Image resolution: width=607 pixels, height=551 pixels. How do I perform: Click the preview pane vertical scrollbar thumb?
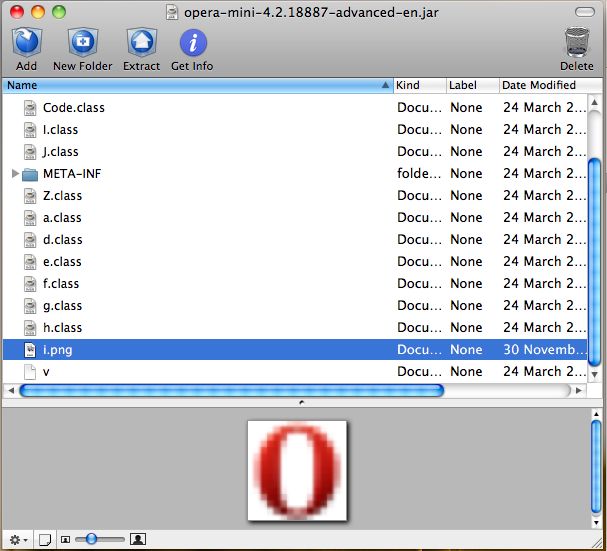click(596, 468)
